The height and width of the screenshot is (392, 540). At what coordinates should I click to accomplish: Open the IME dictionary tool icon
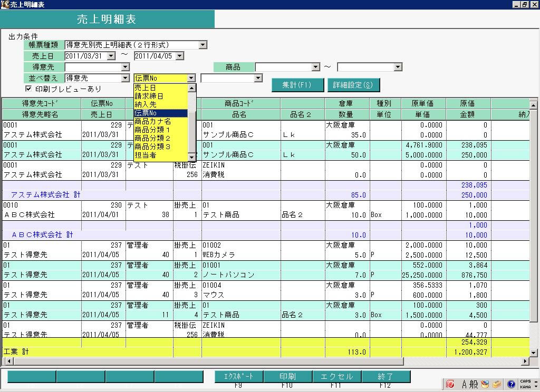[x=496, y=384]
